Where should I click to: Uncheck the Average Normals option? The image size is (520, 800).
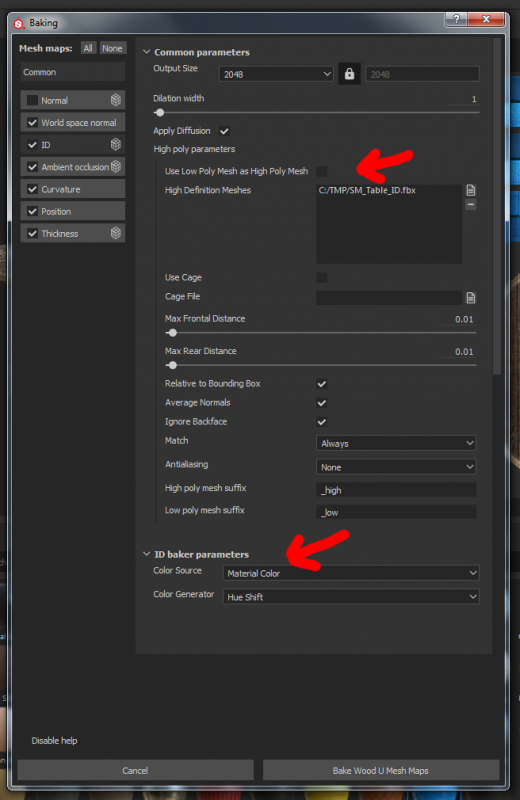point(321,403)
